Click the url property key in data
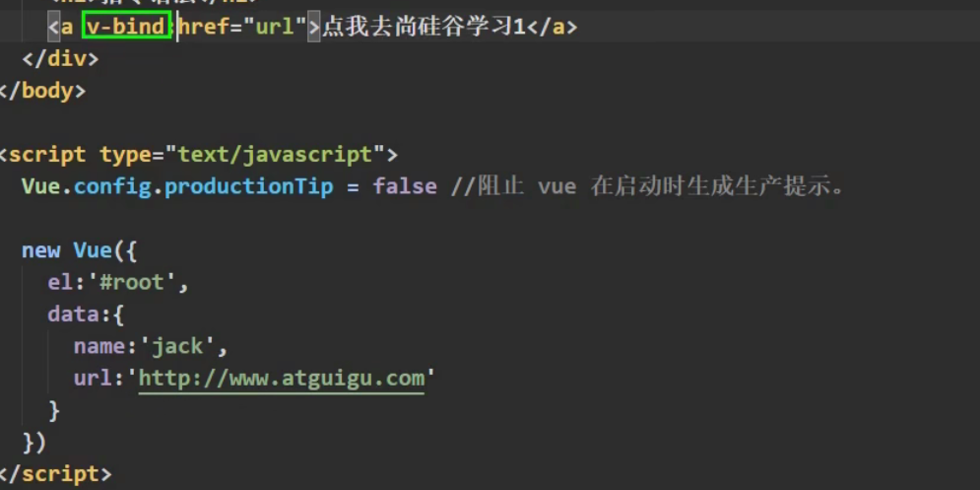Screen dimensions: 980x490 93,378
